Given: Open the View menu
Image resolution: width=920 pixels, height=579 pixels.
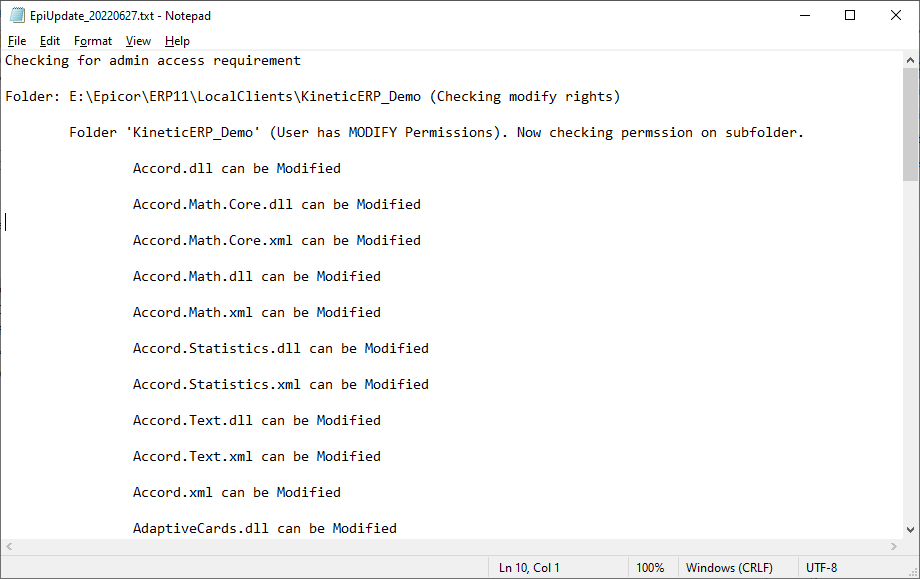Looking at the screenshot, I should 138,41.
